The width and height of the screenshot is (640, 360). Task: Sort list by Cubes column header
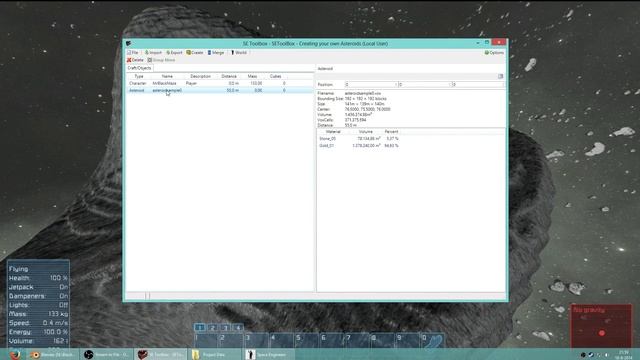[276, 76]
